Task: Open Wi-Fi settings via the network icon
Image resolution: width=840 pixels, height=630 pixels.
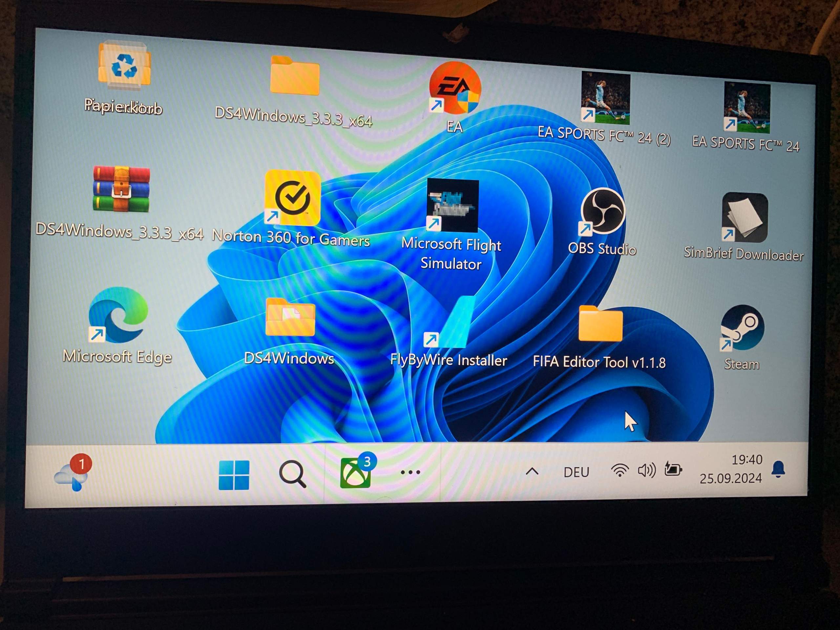Action: (620, 470)
